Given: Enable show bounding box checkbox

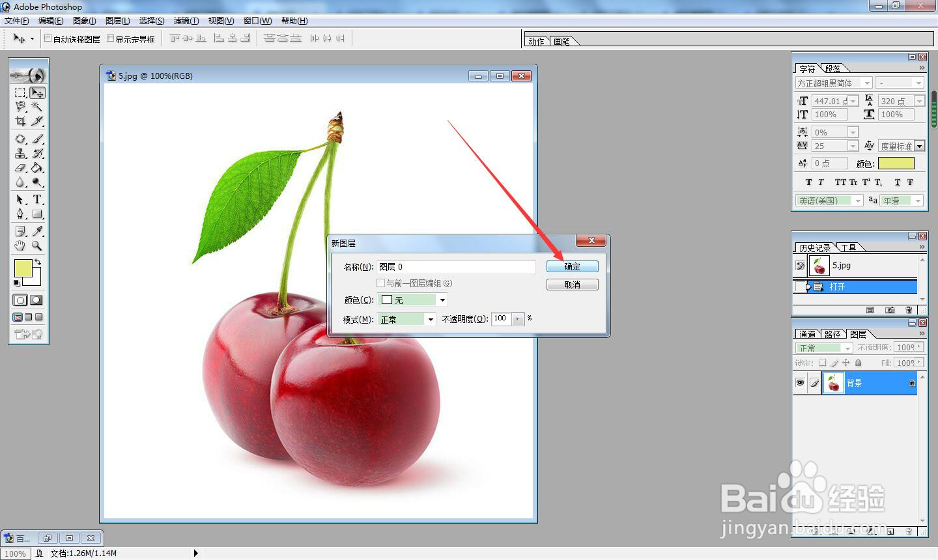Looking at the screenshot, I should tap(110, 38).
